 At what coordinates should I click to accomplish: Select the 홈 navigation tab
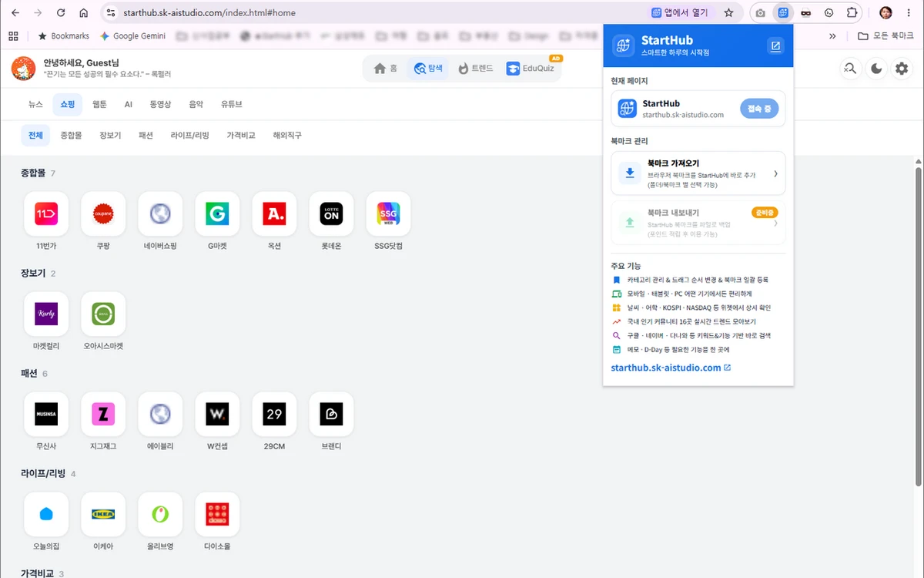coord(386,69)
